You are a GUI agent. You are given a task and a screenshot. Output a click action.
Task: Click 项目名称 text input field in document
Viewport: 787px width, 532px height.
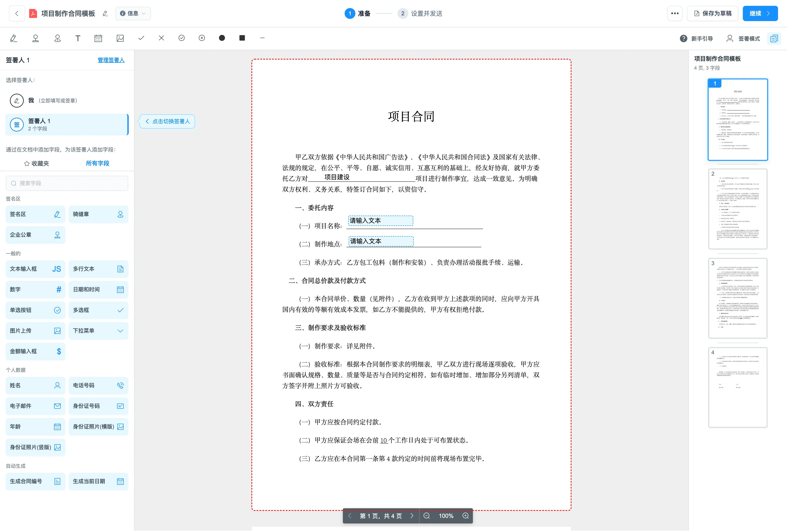pyautogui.click(x=381, y=221)
